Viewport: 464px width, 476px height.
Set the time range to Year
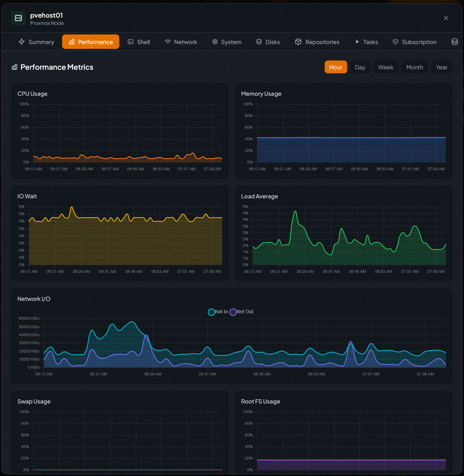(x=442, y=67)
